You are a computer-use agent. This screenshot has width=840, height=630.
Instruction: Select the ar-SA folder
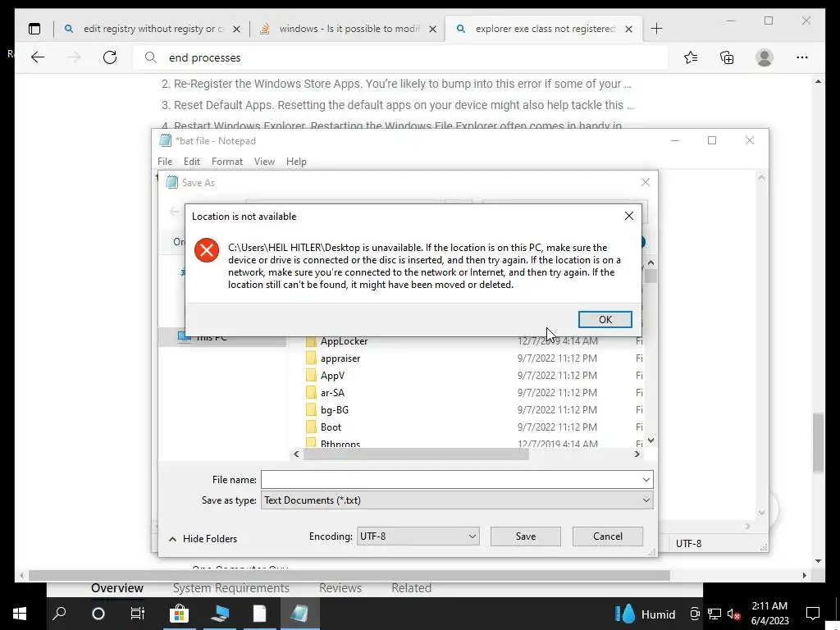tap(332, 393)
